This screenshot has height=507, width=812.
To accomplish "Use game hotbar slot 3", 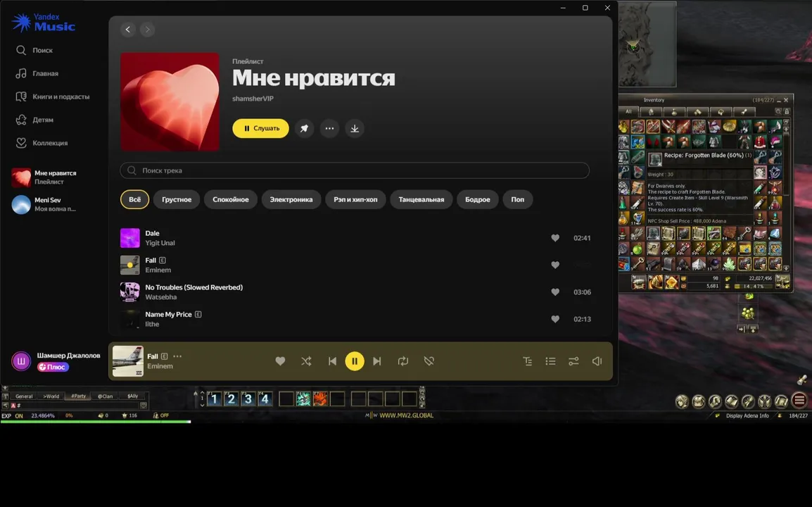I will [x=248, y=399].
